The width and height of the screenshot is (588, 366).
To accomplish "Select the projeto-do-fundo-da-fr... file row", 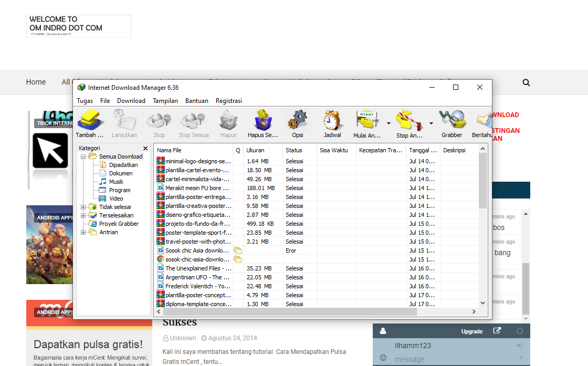I will 317,224.
